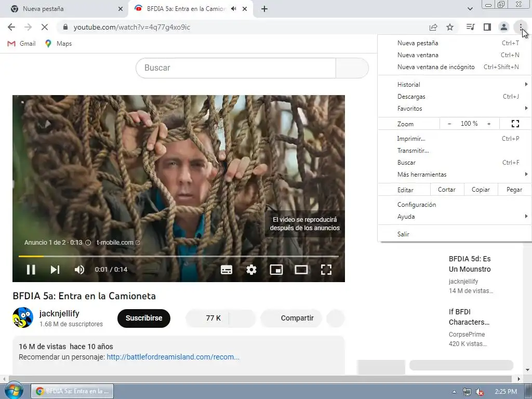View site info via lock icon

coord(66,27)
